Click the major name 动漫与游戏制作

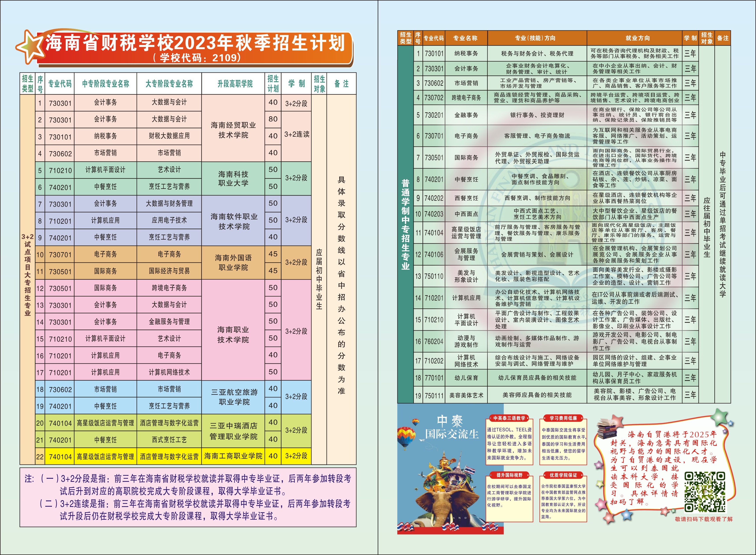tap(466, 341)
